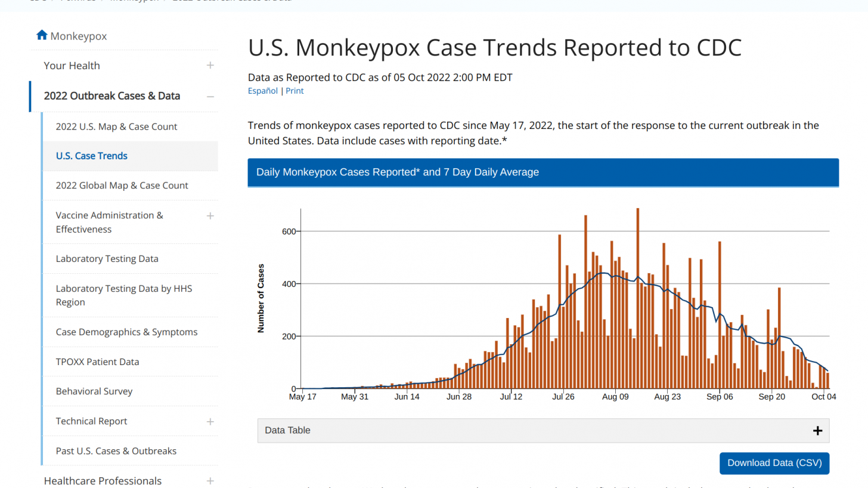Open the Data Table plus icon

817,431
